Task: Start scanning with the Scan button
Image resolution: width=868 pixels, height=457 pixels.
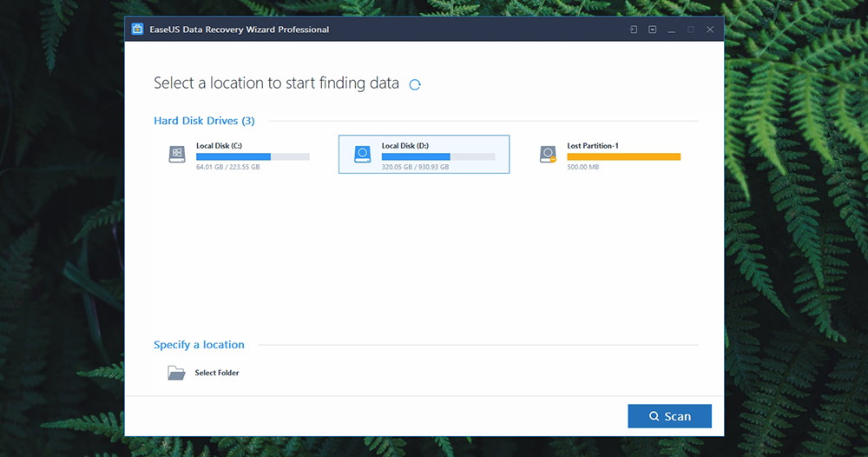Action: tap(669, 416)
